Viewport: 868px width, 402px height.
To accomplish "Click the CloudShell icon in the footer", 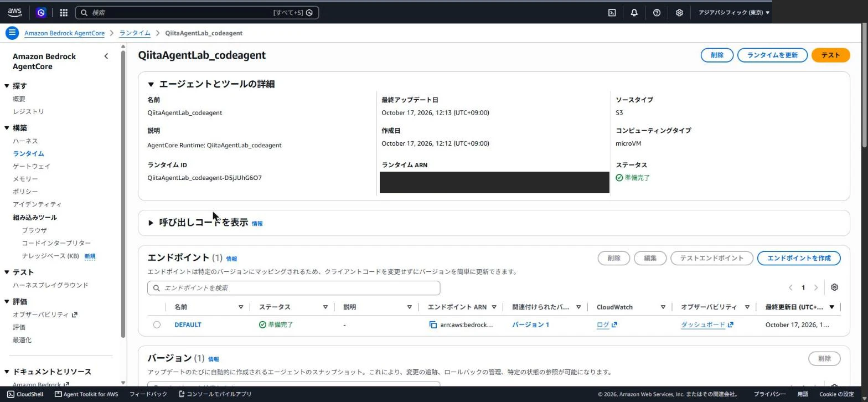I will point(11,394).
